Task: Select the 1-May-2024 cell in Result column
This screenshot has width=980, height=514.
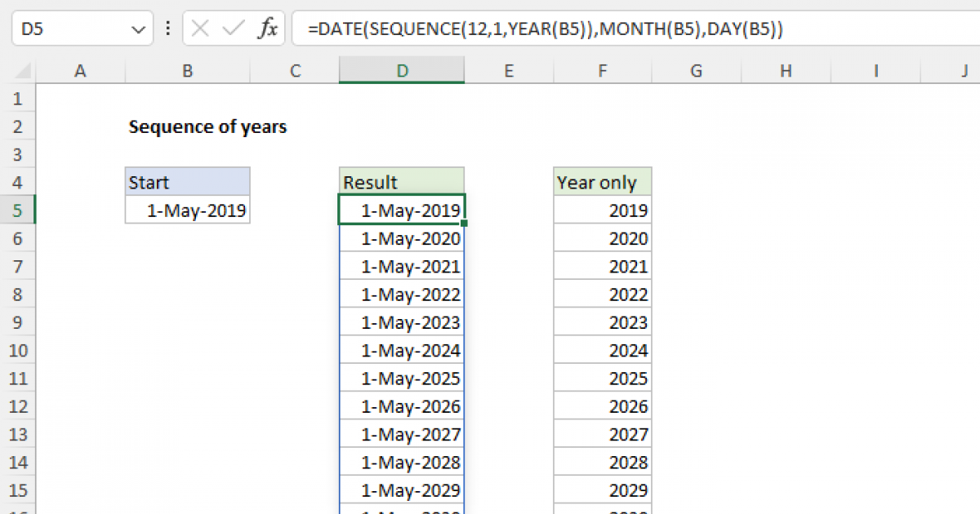Action: 401,350
